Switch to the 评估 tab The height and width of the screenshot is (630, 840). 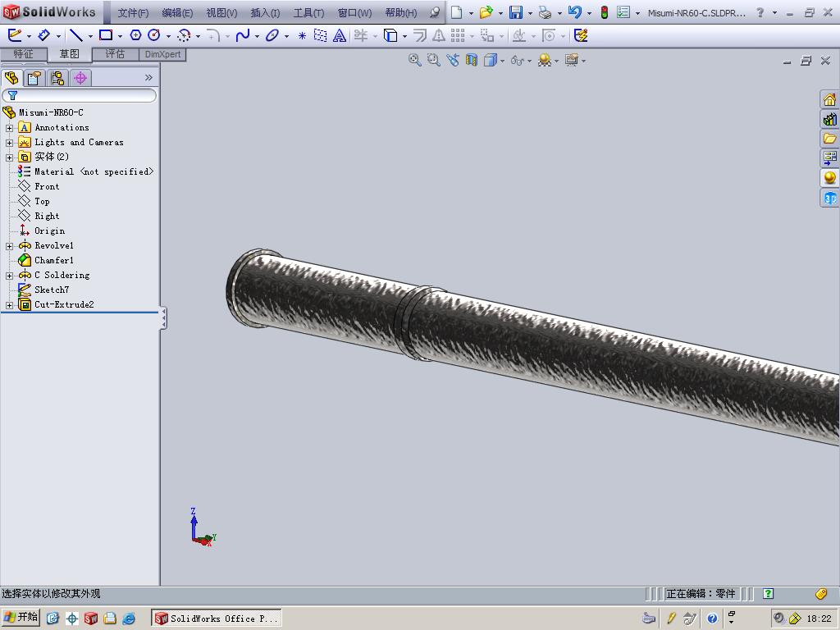click(x=115, y=54)
